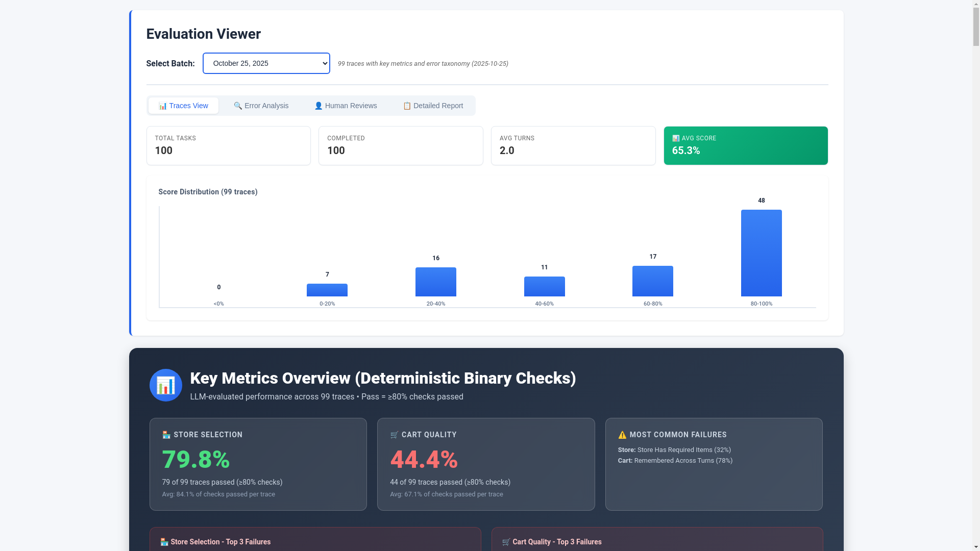Screen dimensions: 980x551
Task: Click the person icon on Human Reviews tab
Action: 318,106
